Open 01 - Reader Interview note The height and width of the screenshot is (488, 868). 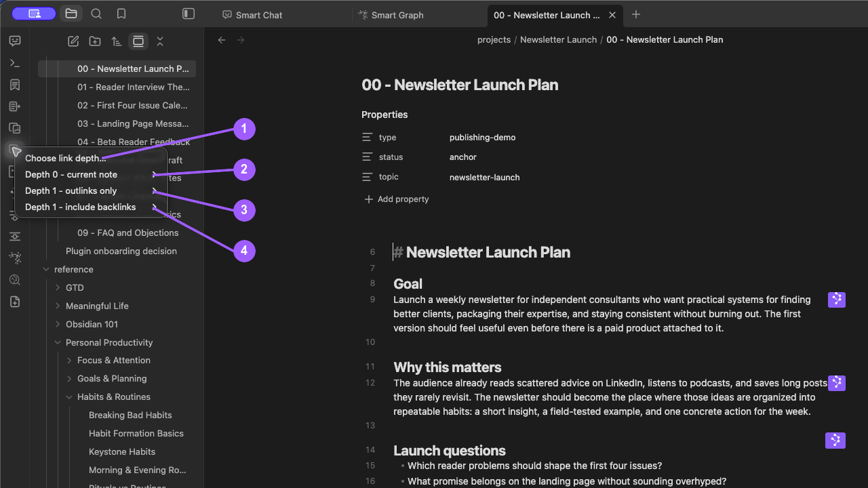tap(134, 87)
